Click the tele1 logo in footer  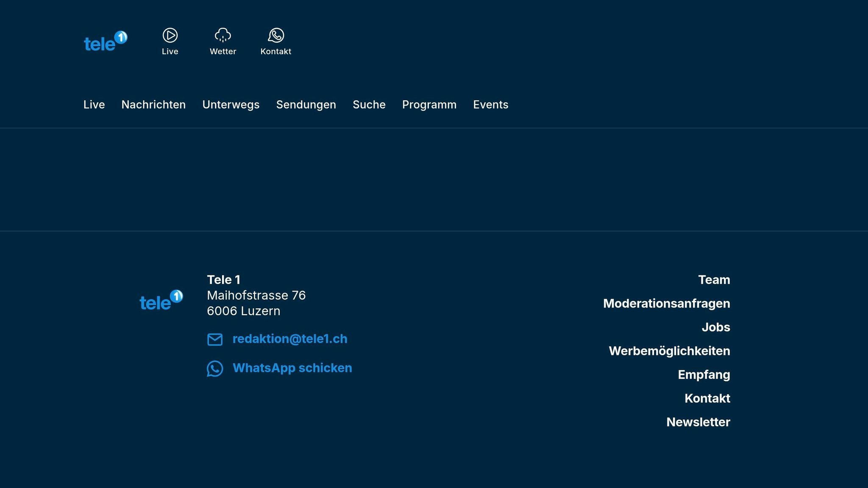click(161, 300)
